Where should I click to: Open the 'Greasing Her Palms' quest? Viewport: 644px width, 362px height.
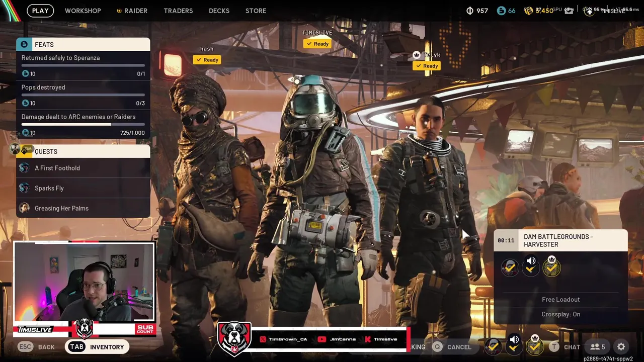[83, 208]
